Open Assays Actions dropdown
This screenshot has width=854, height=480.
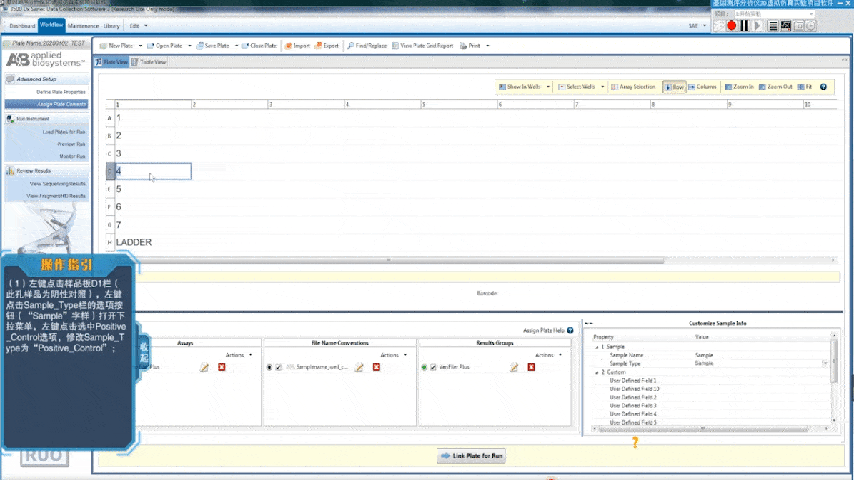[x=239, y=355]
